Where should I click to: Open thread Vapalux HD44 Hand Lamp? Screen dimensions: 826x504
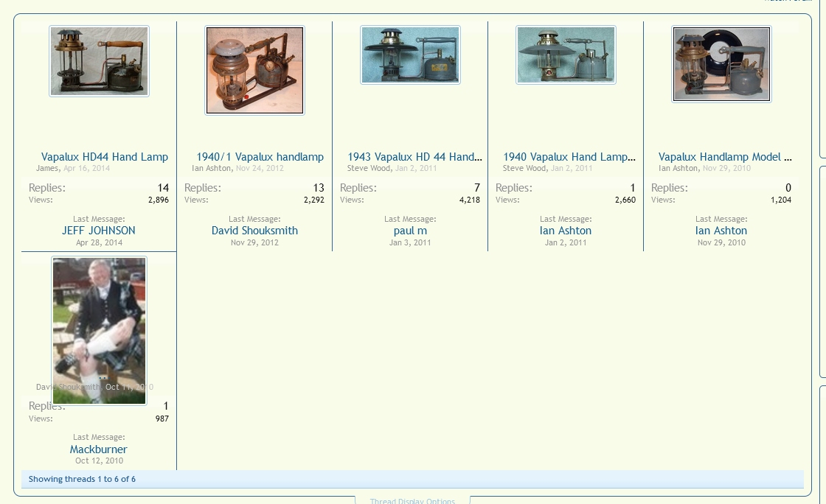104,157
